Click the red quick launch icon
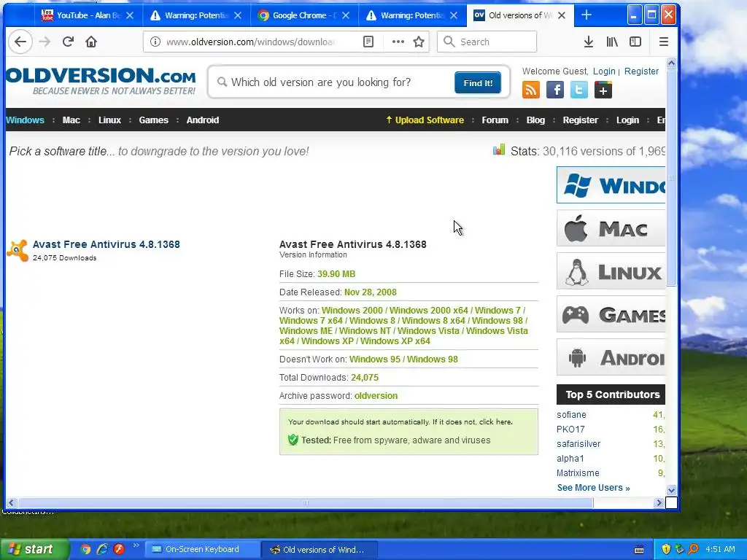Viewport: 747px width, 560px height. [x=119, y=549]
